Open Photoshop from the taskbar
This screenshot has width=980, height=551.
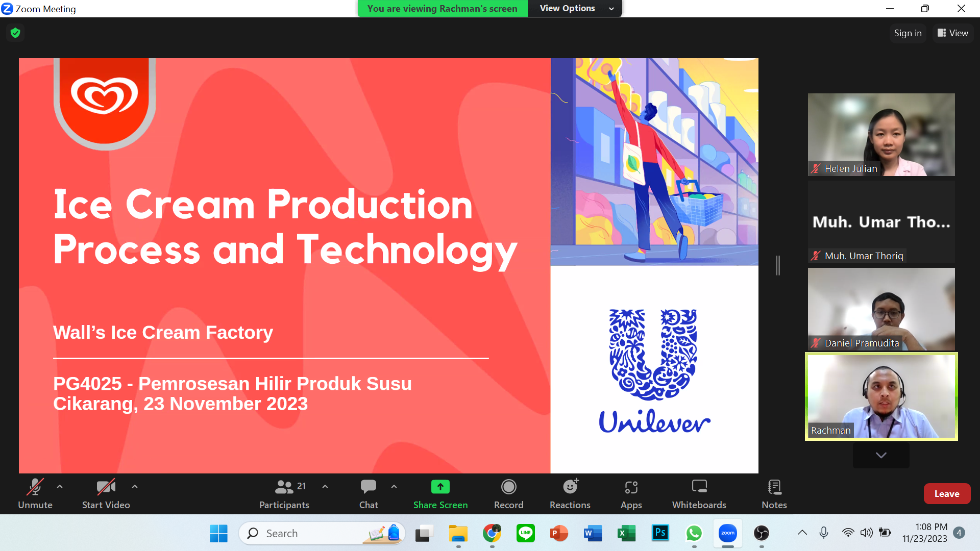pyautogui.click(x=660, y=534)
